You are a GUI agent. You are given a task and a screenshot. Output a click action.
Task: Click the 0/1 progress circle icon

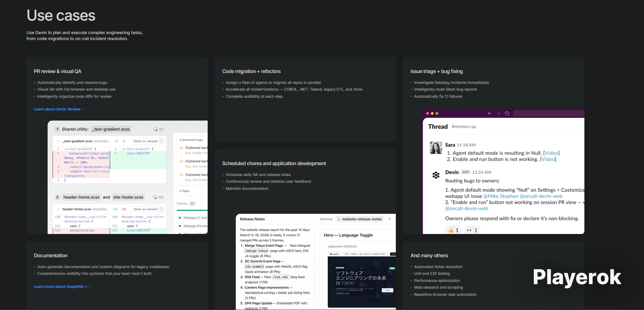click(x=156, y=129)
